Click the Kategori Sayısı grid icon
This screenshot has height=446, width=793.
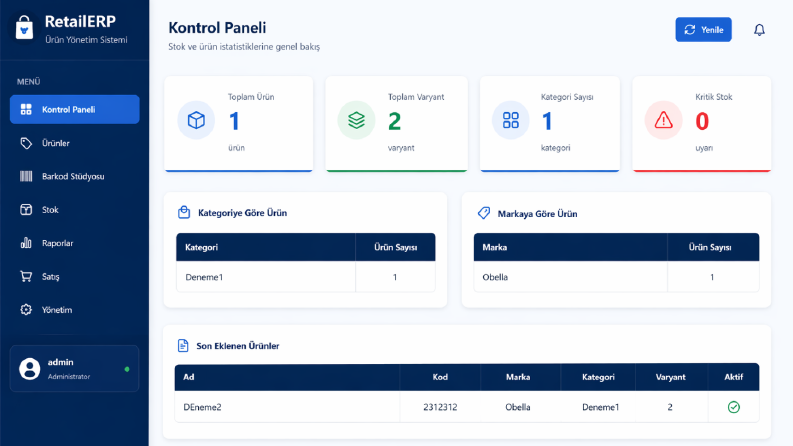[511, 120]
